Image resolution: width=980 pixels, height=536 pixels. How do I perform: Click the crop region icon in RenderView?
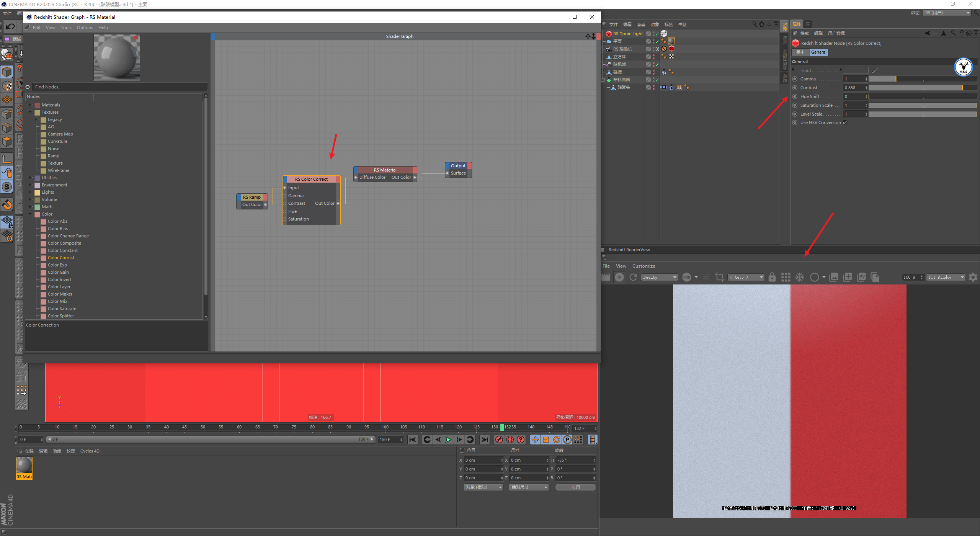(x=719, y=277)
